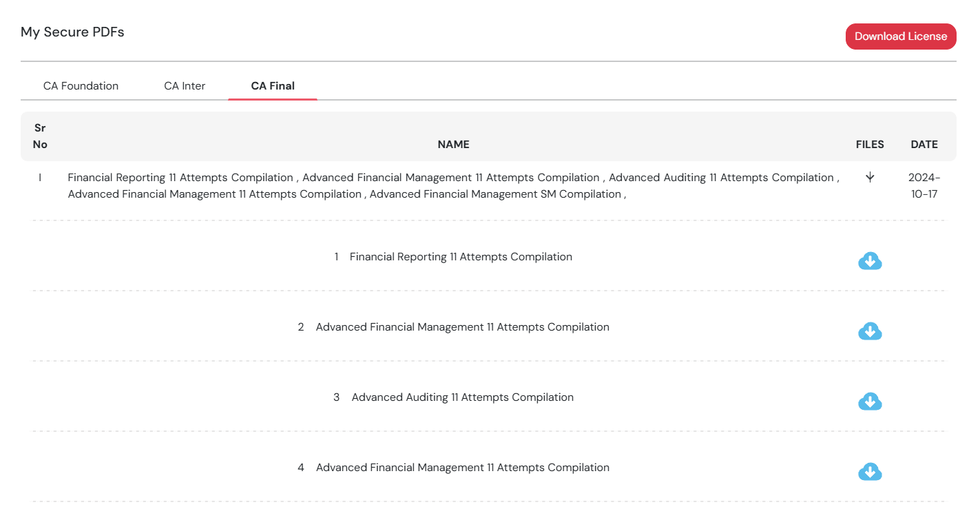980x509 pixels.
Task: Click the Sr No column header
Action: 40,136
